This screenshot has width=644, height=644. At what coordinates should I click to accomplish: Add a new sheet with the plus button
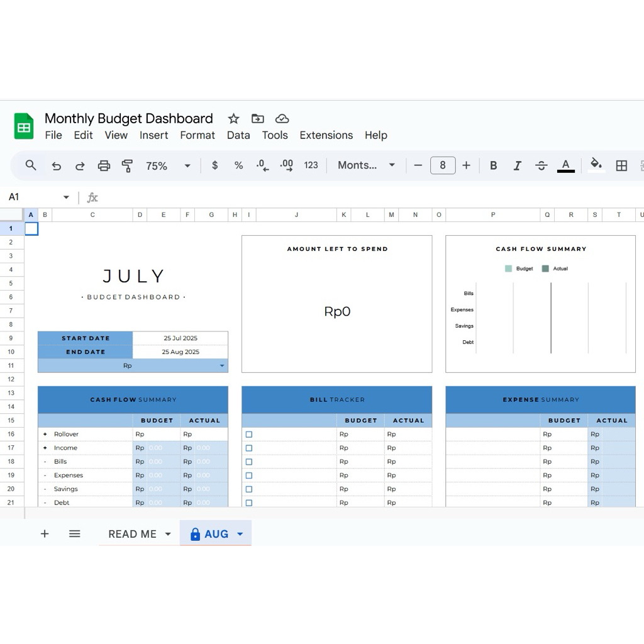(x=45, y=533)
